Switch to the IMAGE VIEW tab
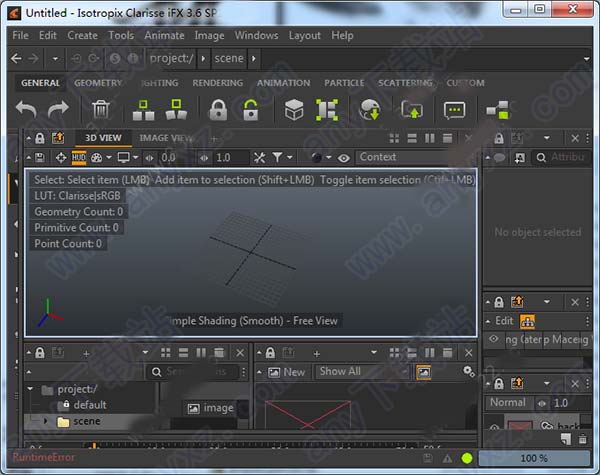Viewport: 600px width, 475px height. 166,138
